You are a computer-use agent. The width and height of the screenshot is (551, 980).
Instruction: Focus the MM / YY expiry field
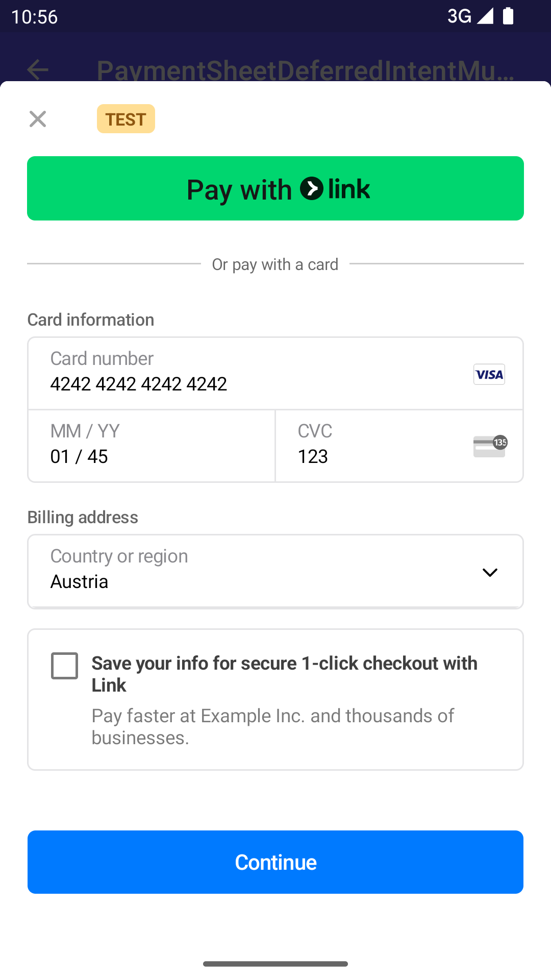(x=152, y=446)
